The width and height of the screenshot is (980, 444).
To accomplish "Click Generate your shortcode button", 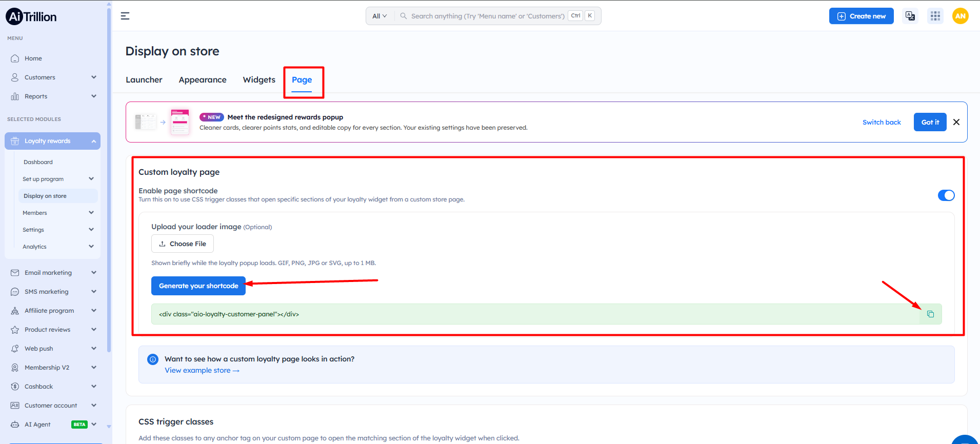I will click(x=198, y=286).
